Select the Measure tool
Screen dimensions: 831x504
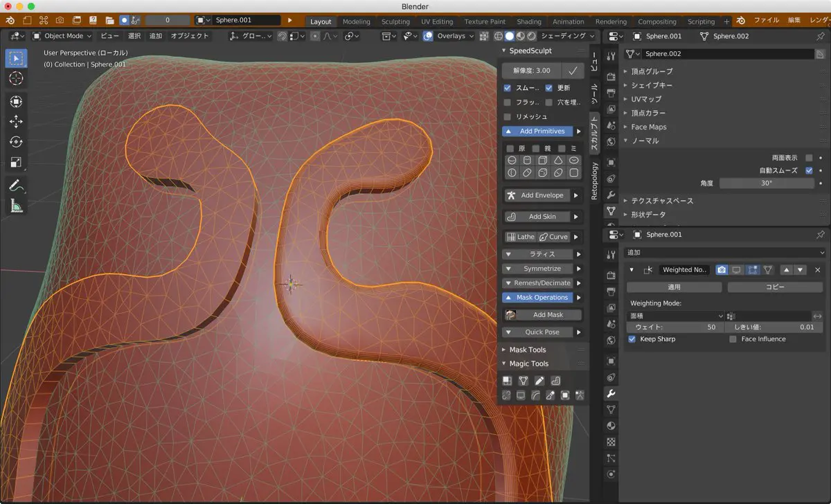15,206
